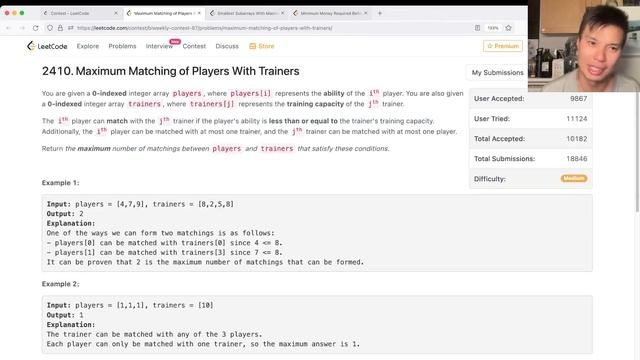Reload the page with the refresh icon
Viewport: 640px width, 360px height.
tap(36, 28)
